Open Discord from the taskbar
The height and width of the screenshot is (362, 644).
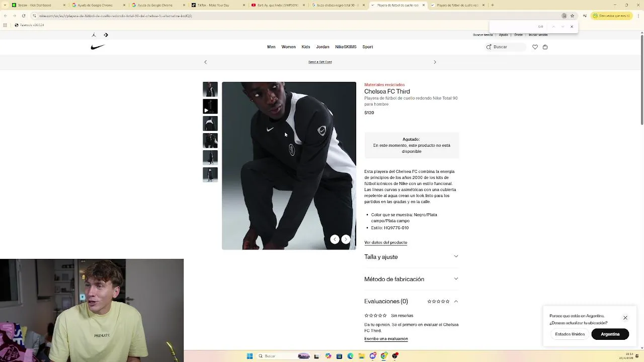tap(373, 356)
